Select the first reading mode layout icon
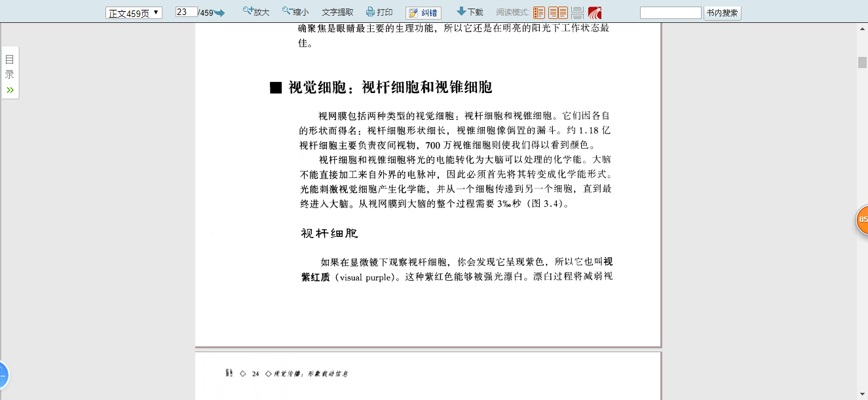 (538, 11)
